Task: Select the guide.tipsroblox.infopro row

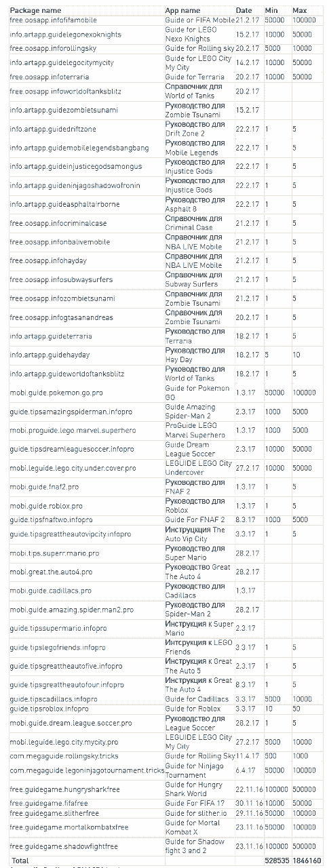Action: click(x=163, y=709)
